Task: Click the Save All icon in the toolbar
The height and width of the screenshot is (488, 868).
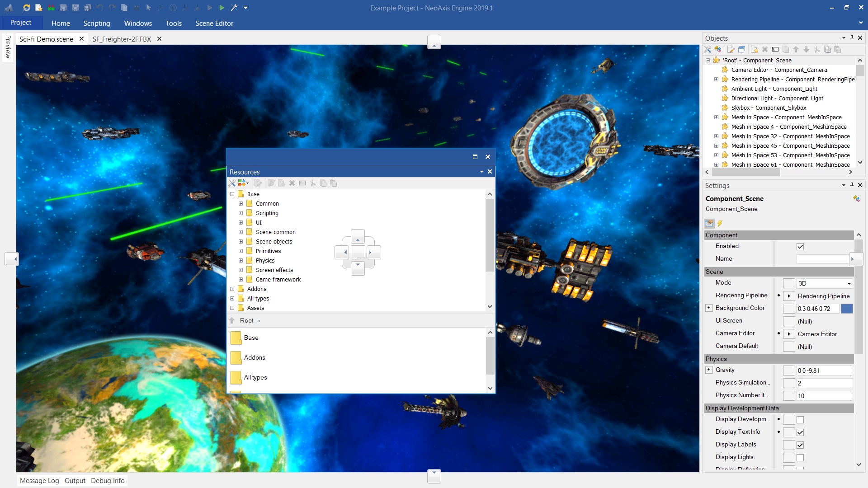Action: pyautogui.click(x=87, y=8)
